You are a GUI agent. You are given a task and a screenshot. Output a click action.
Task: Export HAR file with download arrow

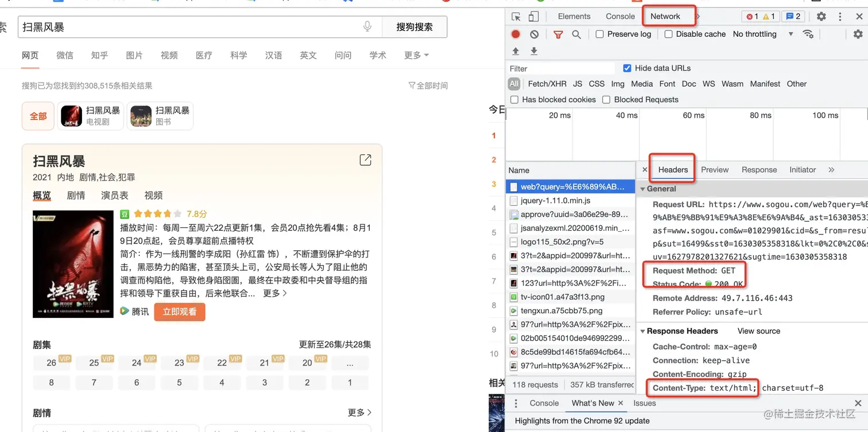[534, 51]
